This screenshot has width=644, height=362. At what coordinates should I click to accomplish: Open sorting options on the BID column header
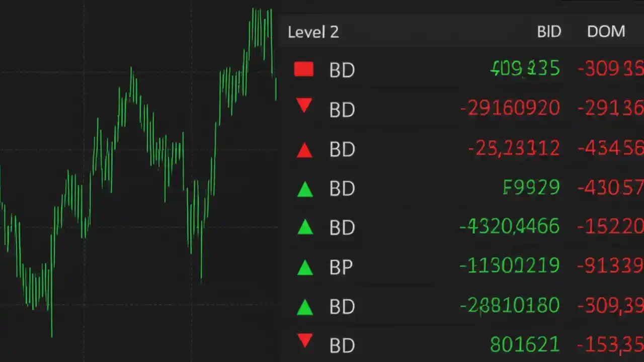coord(549,32)
